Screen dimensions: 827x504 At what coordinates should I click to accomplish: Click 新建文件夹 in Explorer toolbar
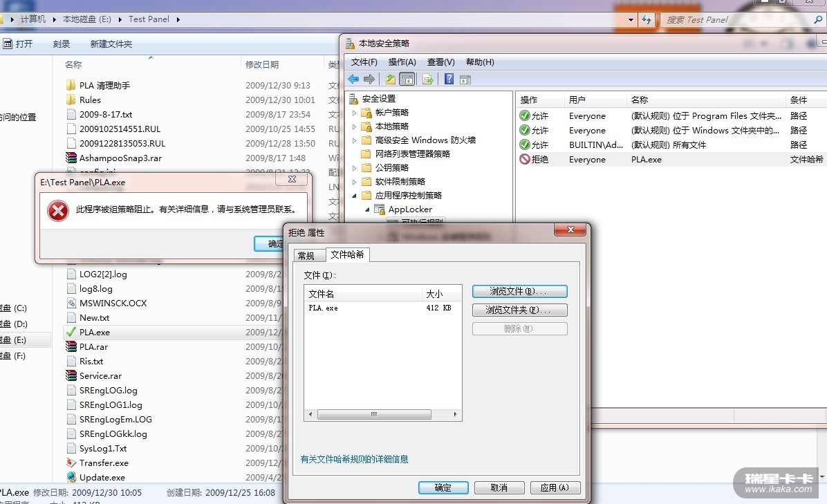[111, 44]
